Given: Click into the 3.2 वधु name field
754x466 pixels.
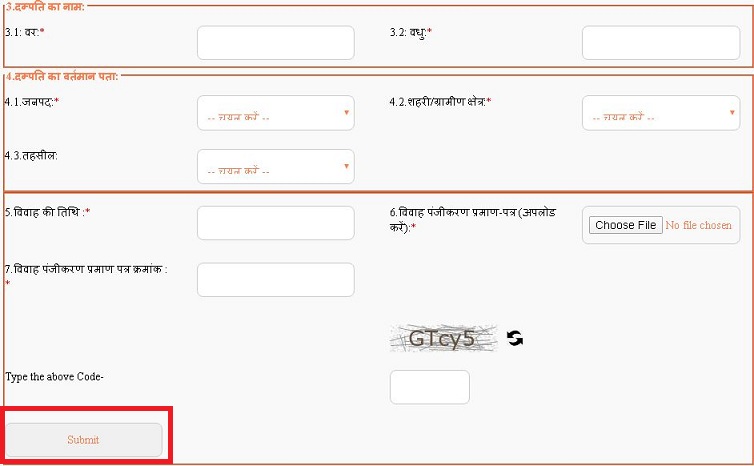Looking at the screenshot, I should (x=660, y=43).
